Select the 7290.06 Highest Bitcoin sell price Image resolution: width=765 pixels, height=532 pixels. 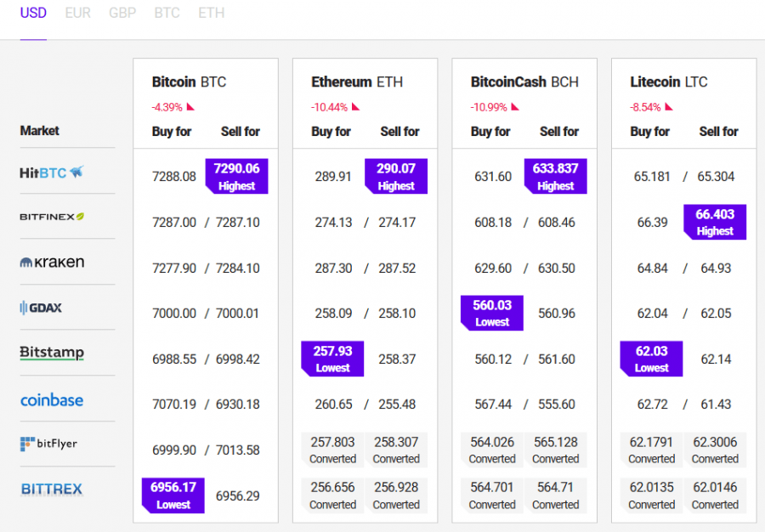[236, 176]
